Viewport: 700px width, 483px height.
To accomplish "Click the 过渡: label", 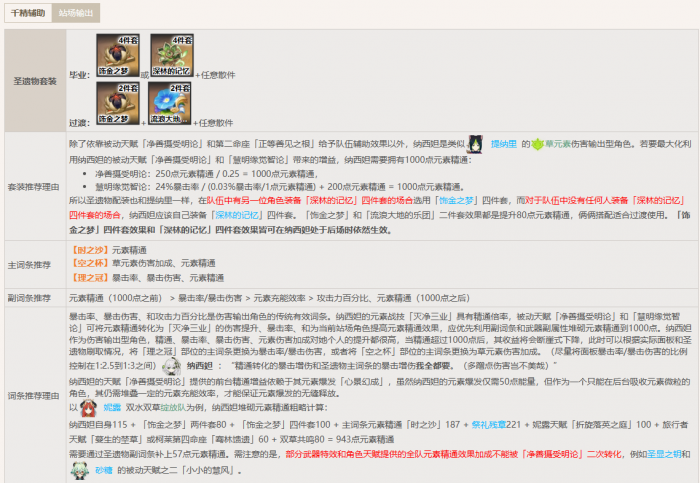I will coord(79,123).
